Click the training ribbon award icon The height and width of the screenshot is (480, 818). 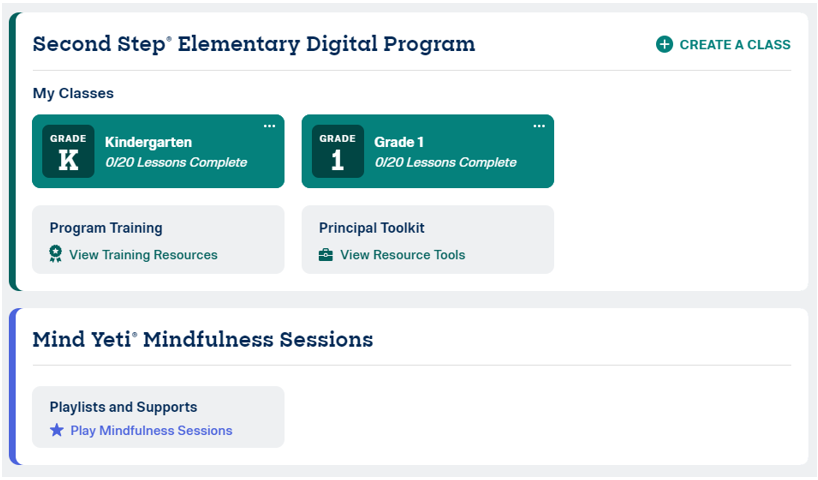[x=55, y=254]
